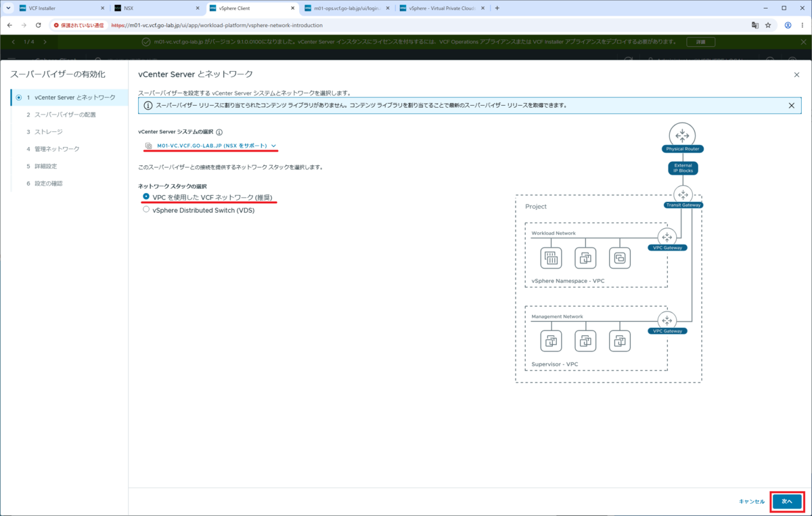Click the 次へ button
Image resolution: width=812 pixels, height=516 pixels.
(787, 502)
